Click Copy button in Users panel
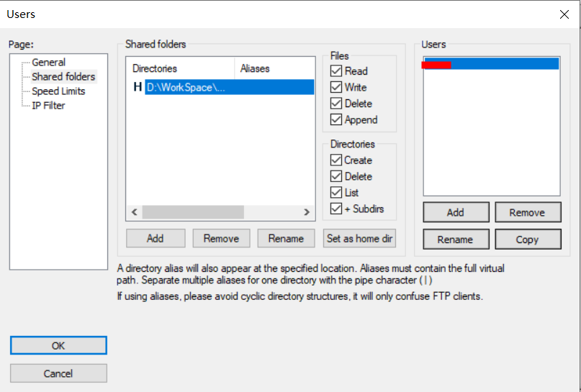Image resolution: width=581 pixels, height=392 pixels. coord(527,240)
